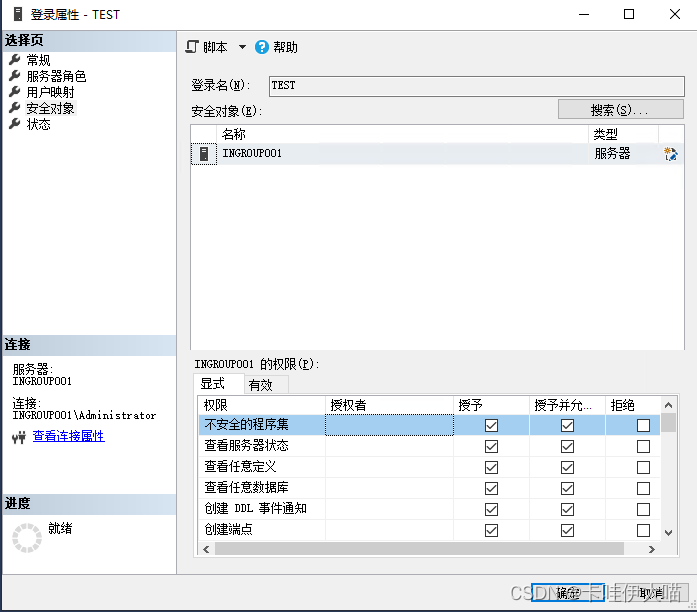Click the wrench icon beside 状态

(x=15, y=124)
